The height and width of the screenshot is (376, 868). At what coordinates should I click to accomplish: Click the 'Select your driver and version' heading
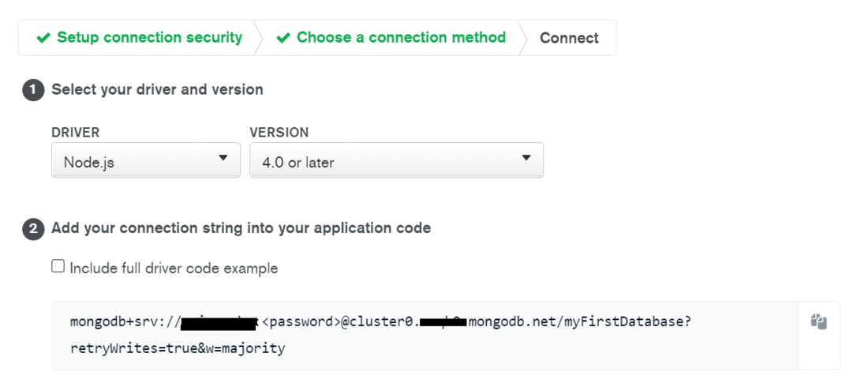click(x=157, y=90)
